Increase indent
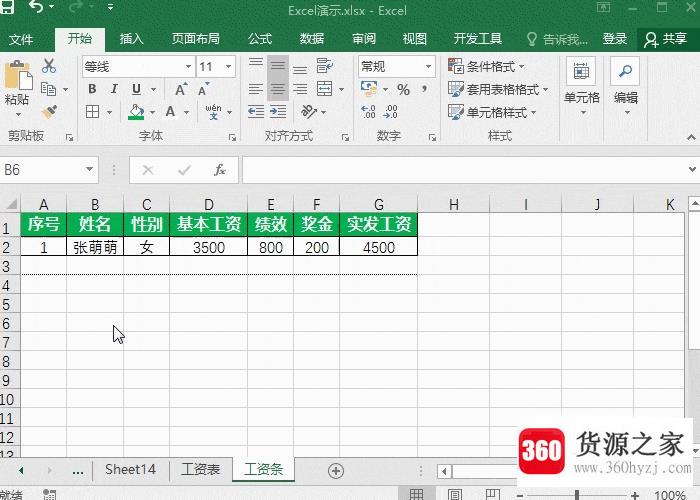700x500 pixels. [x=278, y=112]
